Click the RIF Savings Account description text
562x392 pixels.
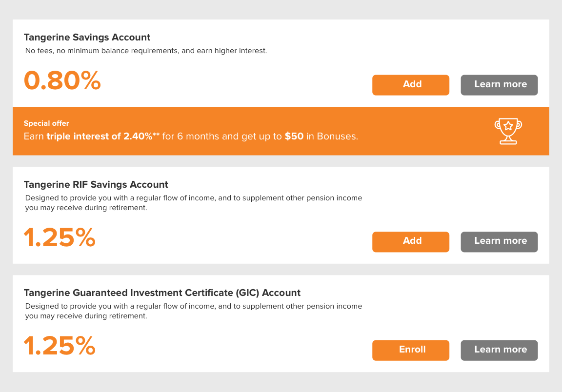pyautogui.click(x=194, y=203)
